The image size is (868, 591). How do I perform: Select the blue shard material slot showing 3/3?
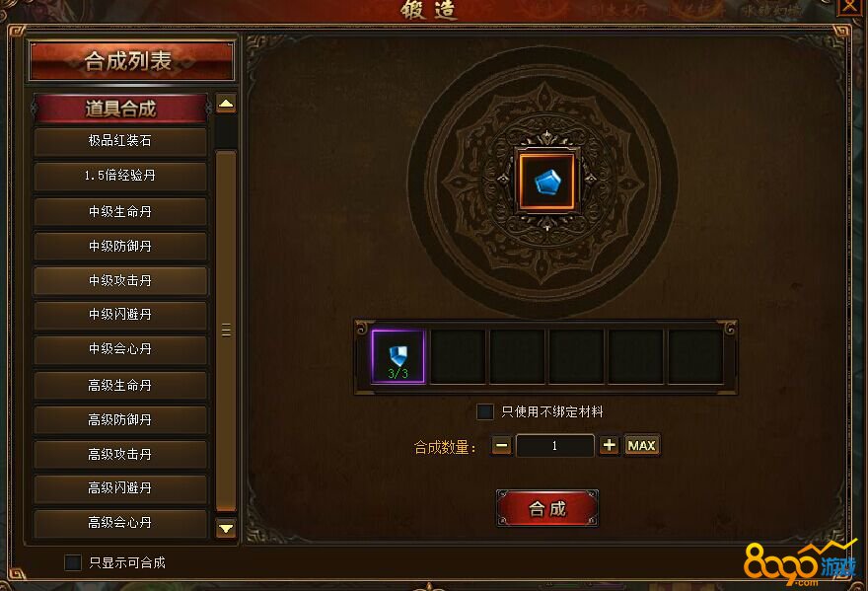click(x=398, y=356)
